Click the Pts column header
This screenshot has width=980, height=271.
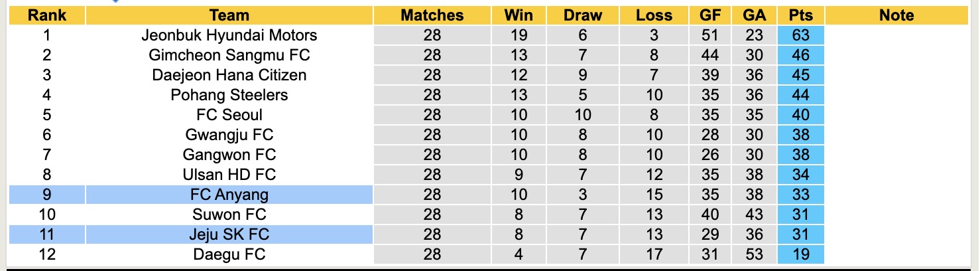pos(800,15)
